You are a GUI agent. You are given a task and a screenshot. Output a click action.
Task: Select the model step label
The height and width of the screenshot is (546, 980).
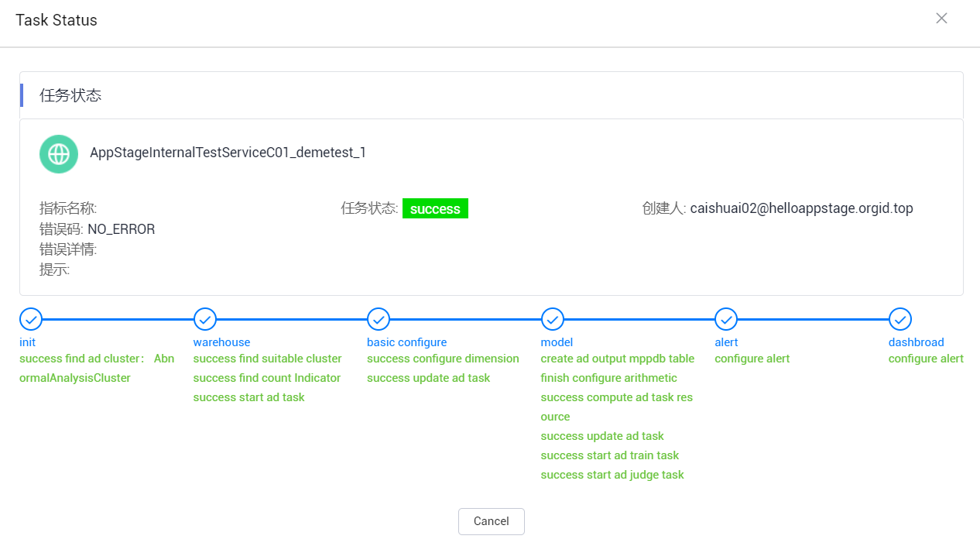[557, 342]
